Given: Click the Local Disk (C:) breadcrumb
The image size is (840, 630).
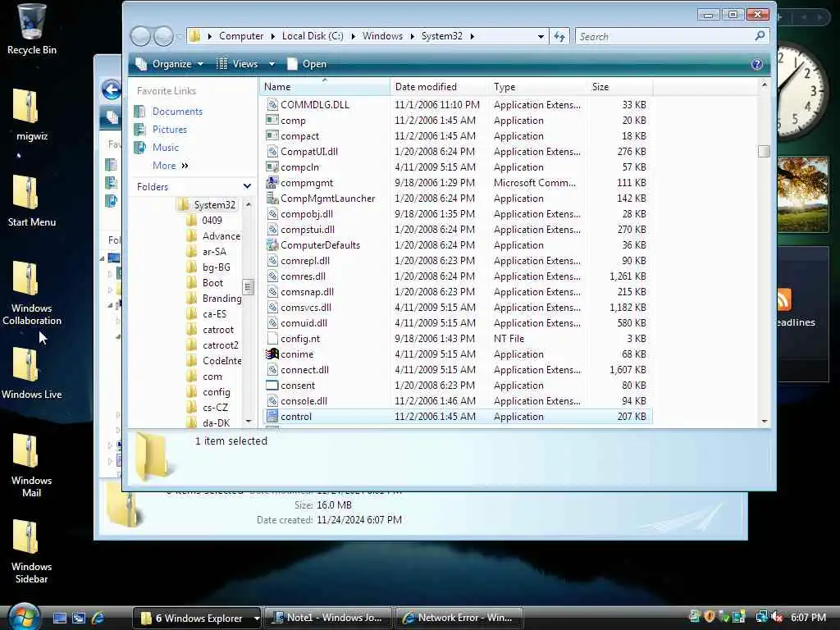Looking at the screenshot, I should [313, 36].
